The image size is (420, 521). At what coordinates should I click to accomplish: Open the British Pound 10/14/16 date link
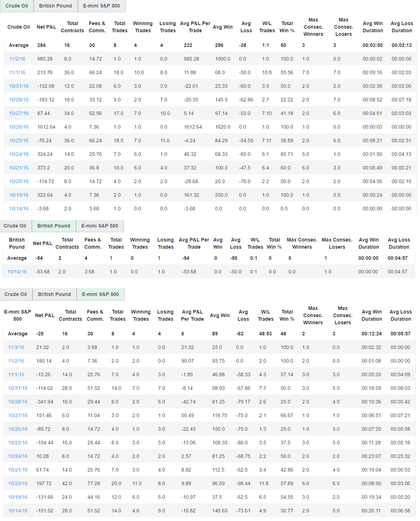16,271
